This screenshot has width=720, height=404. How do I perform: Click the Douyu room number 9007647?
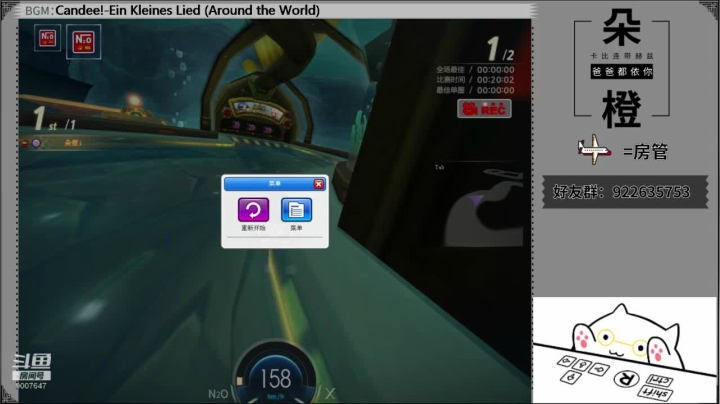pyautogui.click(x=31, y=386)
